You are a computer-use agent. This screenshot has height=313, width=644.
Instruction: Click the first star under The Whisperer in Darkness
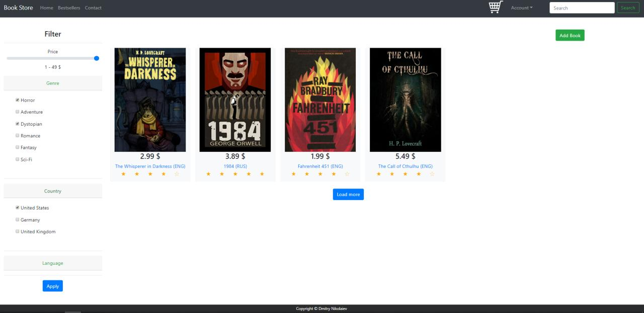pyautogui.click(x=123, y=174)
